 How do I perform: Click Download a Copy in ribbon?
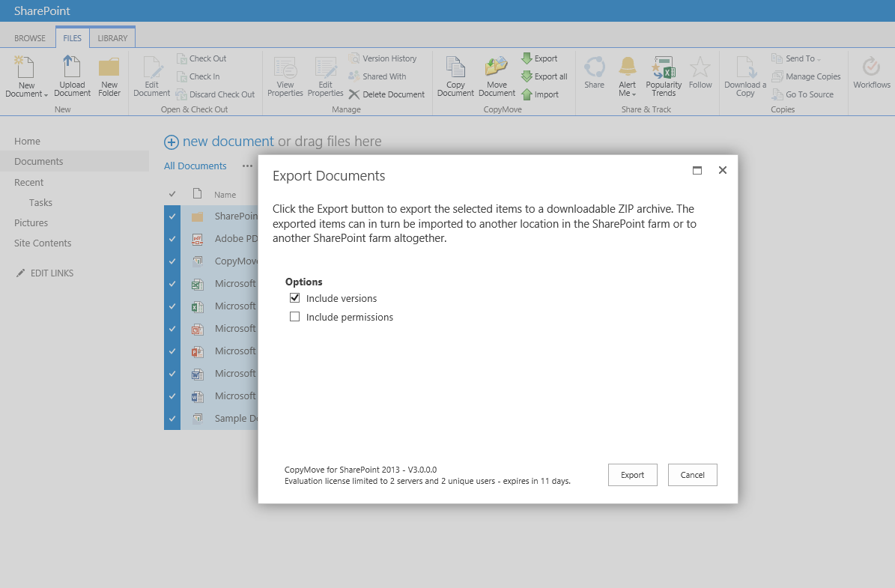point(745,76)
